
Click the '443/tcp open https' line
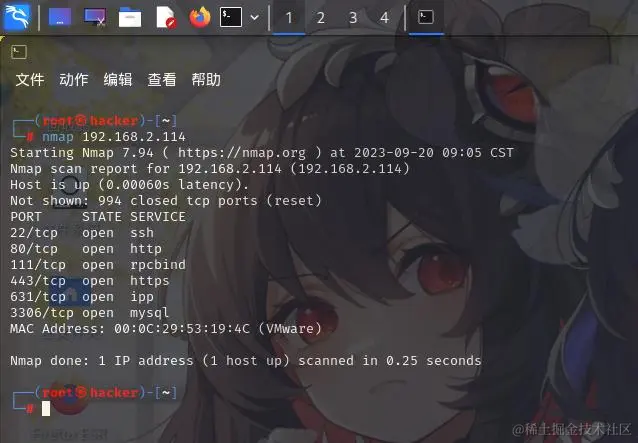click(x=90, y=281)
